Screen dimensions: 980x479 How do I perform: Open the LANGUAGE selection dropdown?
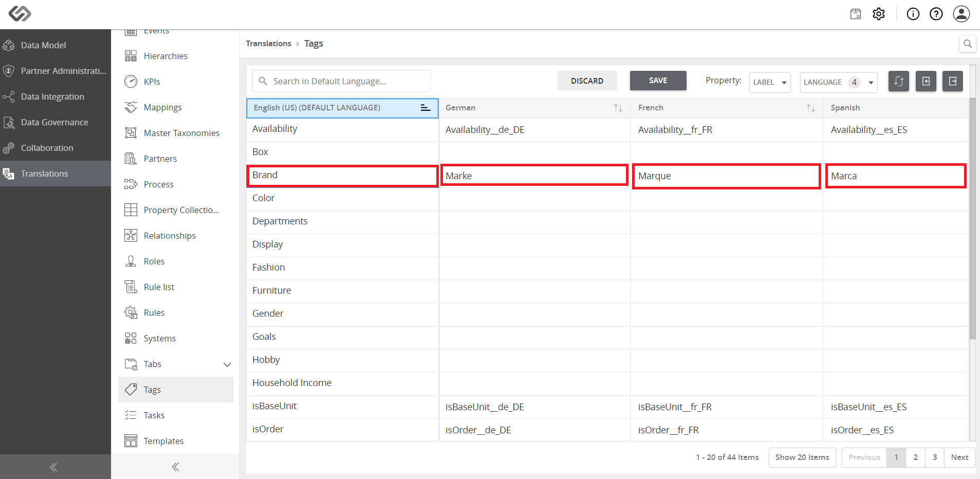[x=839, y=82]
